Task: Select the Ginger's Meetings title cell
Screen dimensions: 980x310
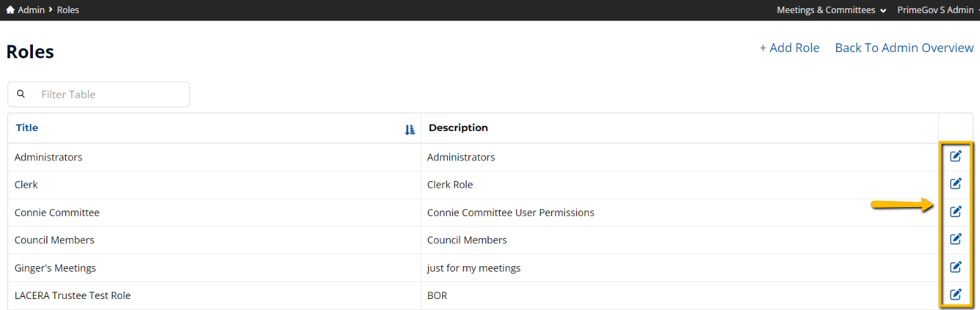Action: (x=215, y=268)
